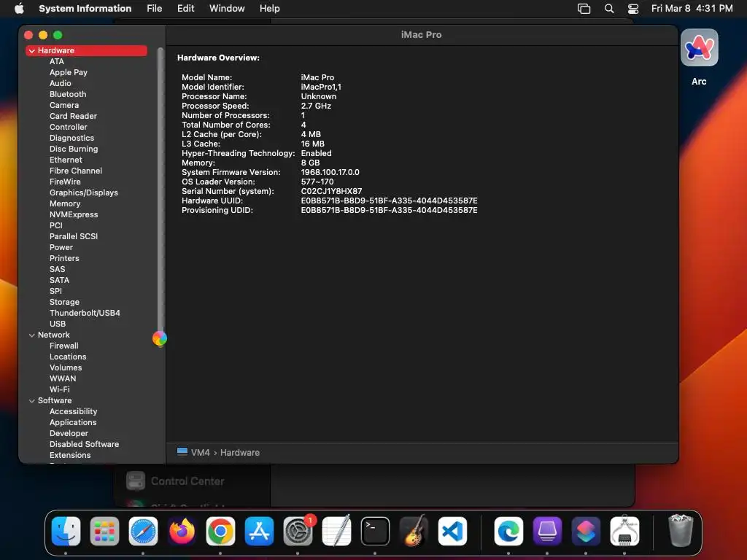Image resolution: width=747 pixels, height=560 pixels.
Task: Open Spotlight search in menu bar
Action: tap(609, 9)
